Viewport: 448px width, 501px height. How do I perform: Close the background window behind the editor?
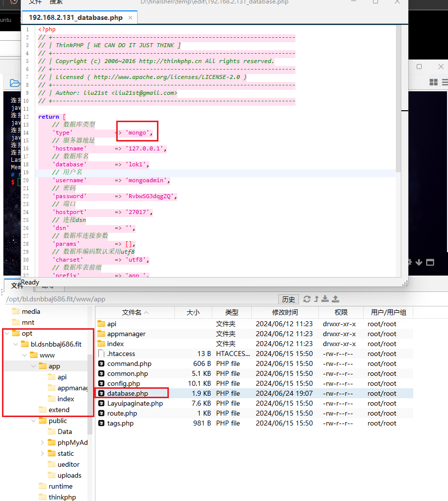pyautogui.click(x=441, y=67)
